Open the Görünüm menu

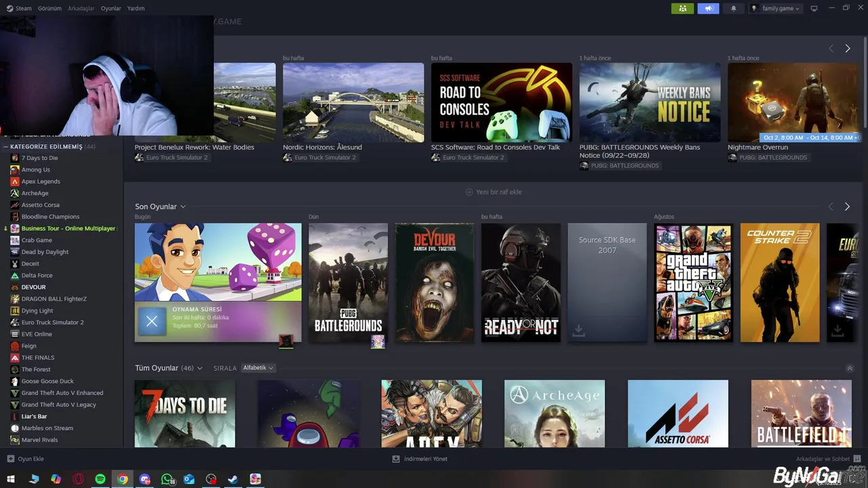tap(50, 8)
